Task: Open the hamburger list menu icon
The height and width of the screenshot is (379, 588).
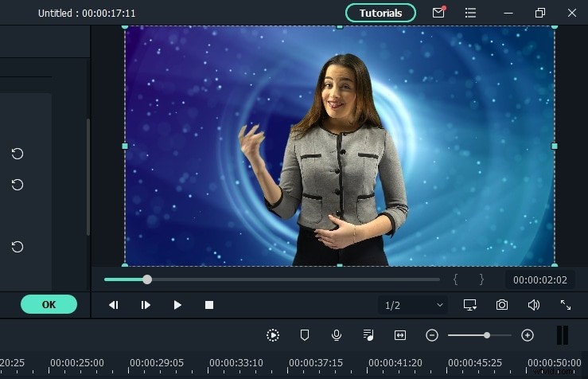Action: (x=470, y=13)
